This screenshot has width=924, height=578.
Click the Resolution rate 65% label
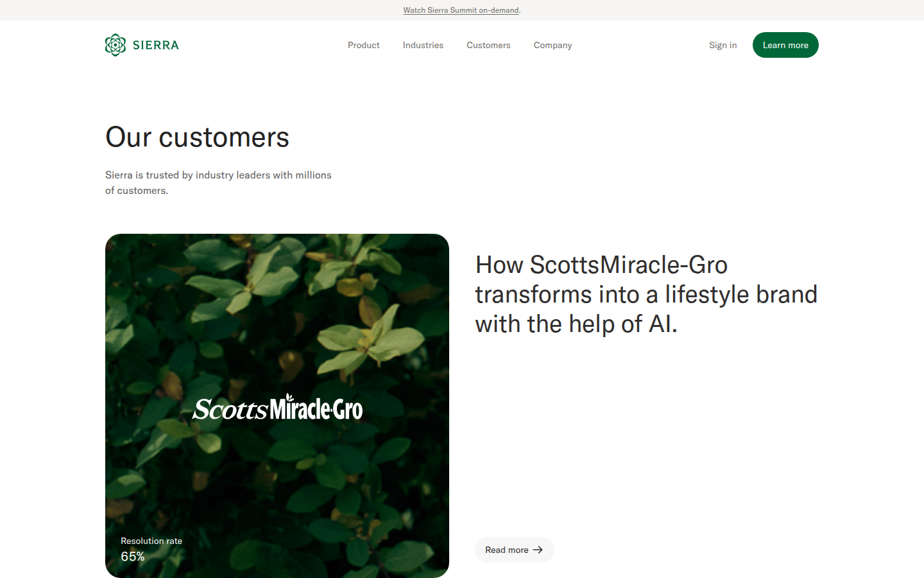tap(151, 549)
